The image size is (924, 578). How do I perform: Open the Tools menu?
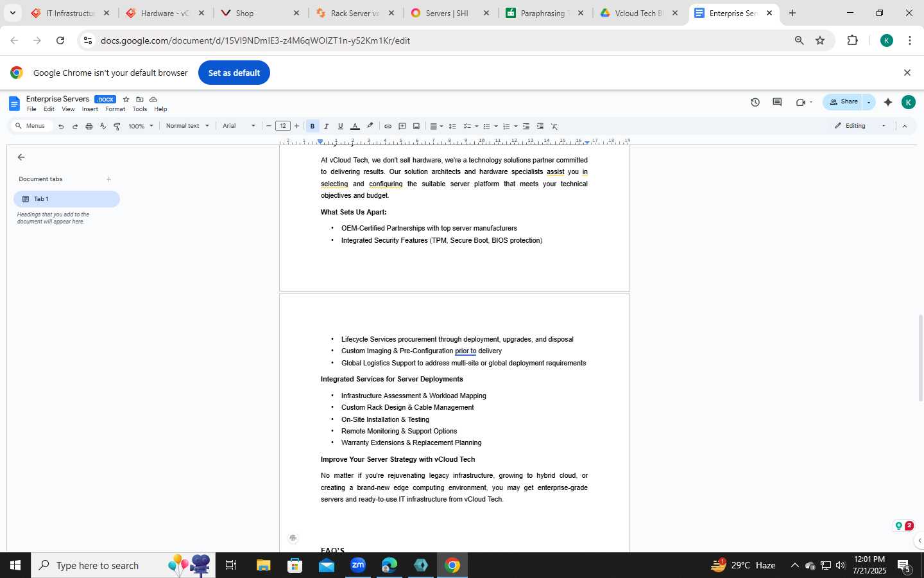pyautogui.click(x=140, y=109)
